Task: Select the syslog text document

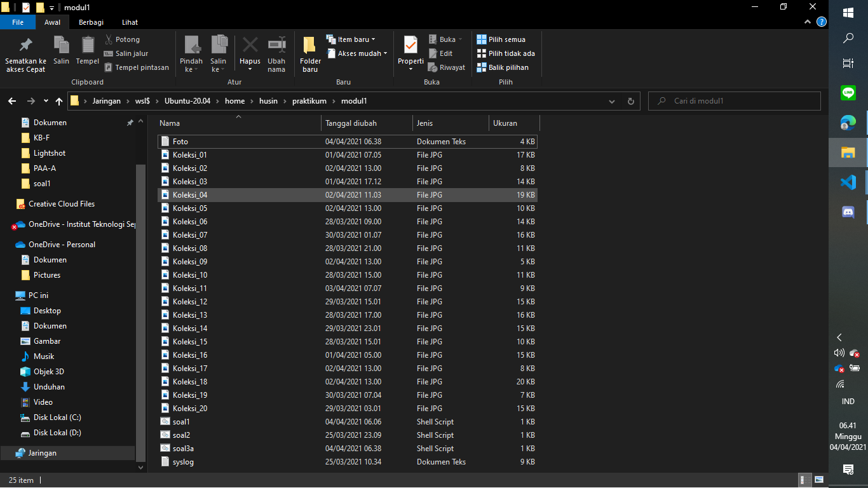Action: (x=347, y=462)
